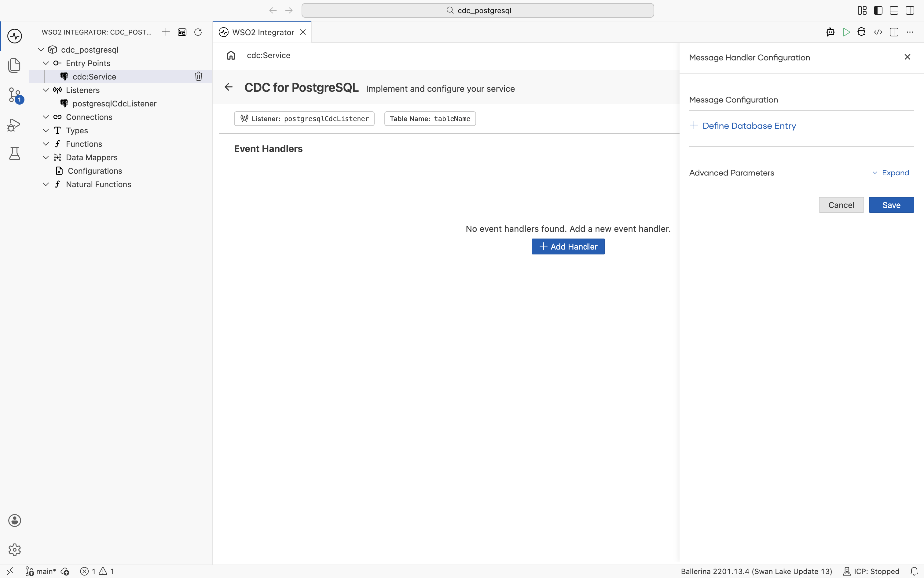
Task: Open more actions ellipsis in editor toolbar
Action: click(910, 32)
